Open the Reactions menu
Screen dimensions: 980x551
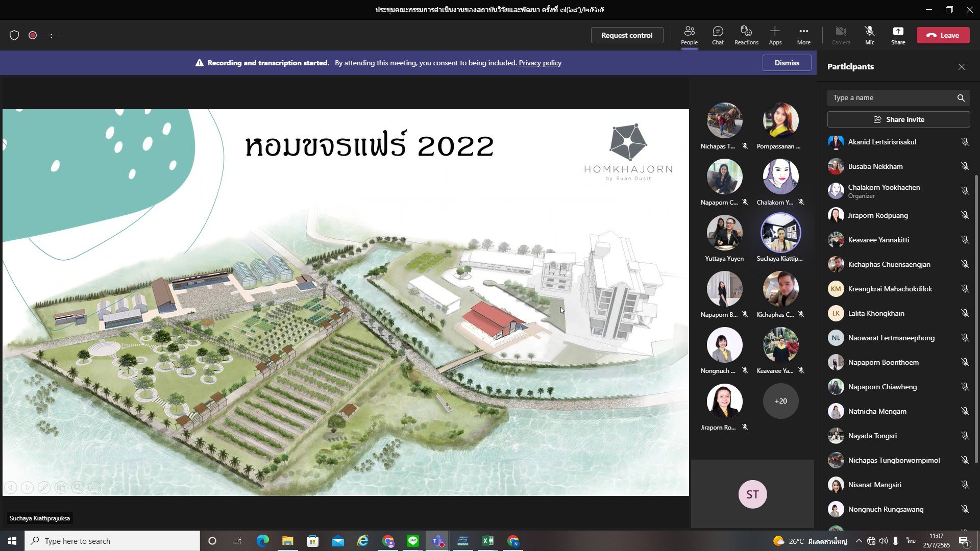[746, 35]
